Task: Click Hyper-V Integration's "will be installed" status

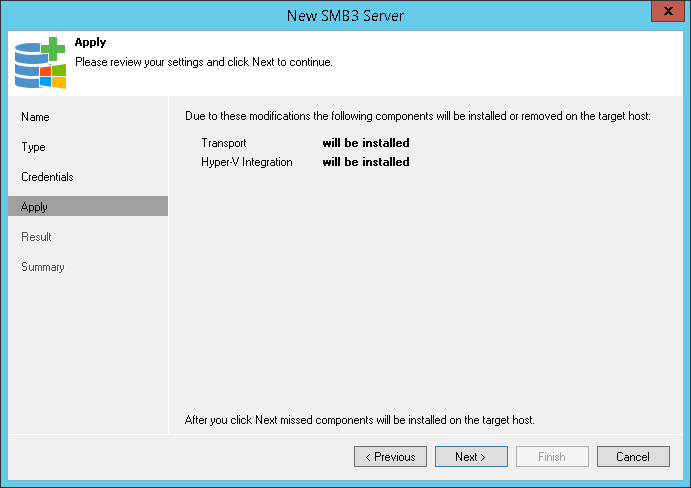Action: pyautogui.click(x=366, y=162)
